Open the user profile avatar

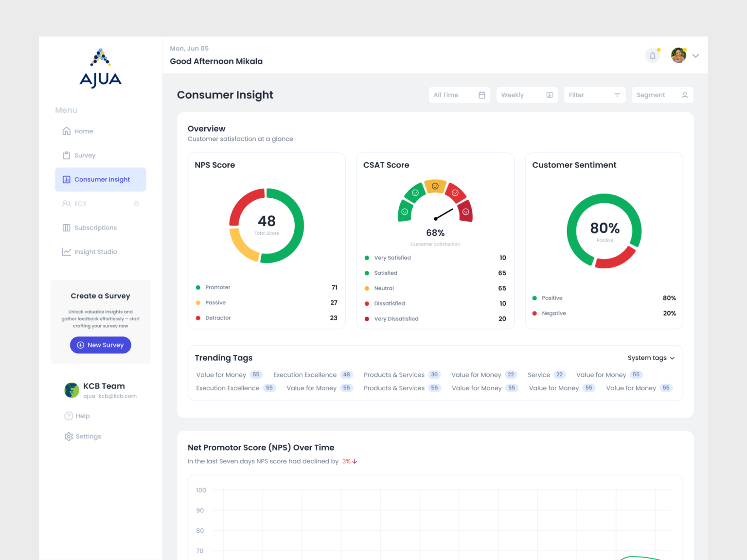678,55
